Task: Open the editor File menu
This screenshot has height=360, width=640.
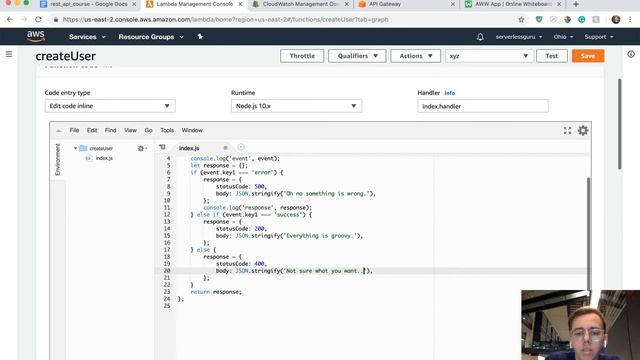Action: click(x=74, y=130)
